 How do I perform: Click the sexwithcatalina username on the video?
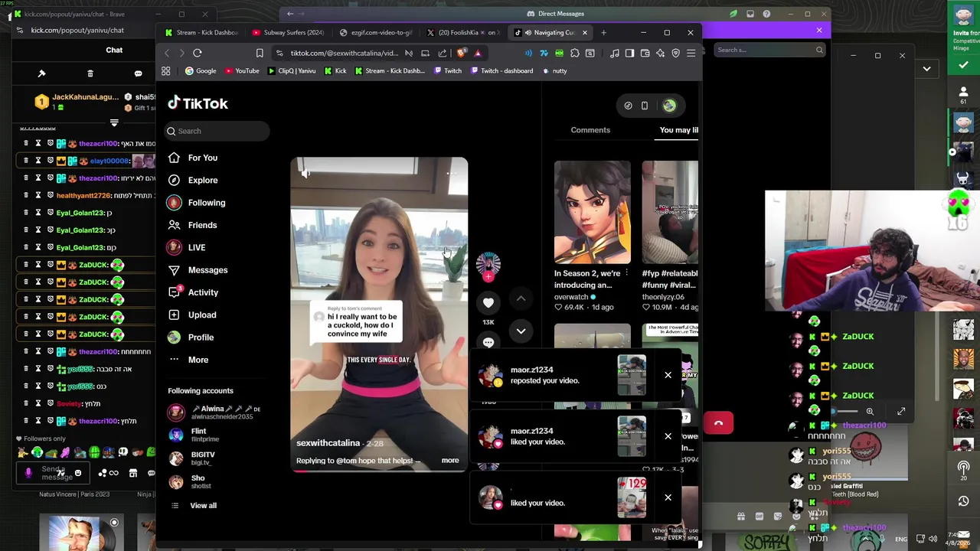click(328, 443)
